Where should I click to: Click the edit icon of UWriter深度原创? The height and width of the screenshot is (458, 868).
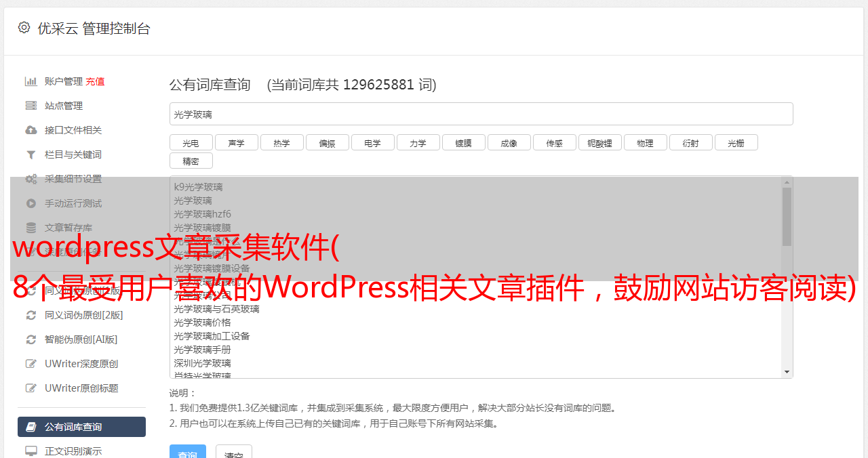tap(31, 364)
